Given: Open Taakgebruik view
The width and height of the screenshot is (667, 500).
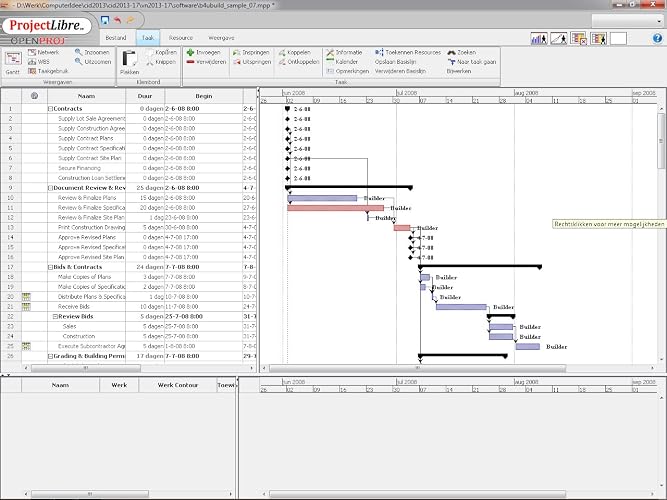Looking at the screenshot, I should coord(48,71).
